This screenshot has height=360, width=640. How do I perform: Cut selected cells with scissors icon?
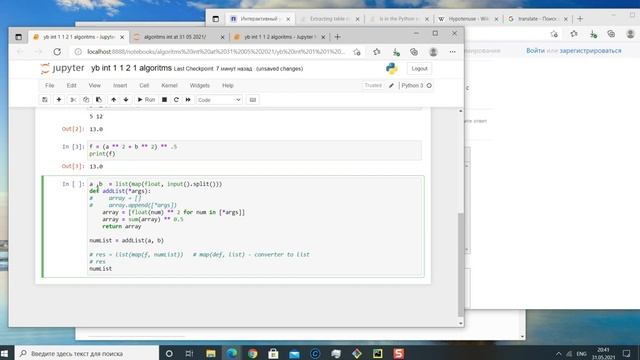click(x=73, y=100)
